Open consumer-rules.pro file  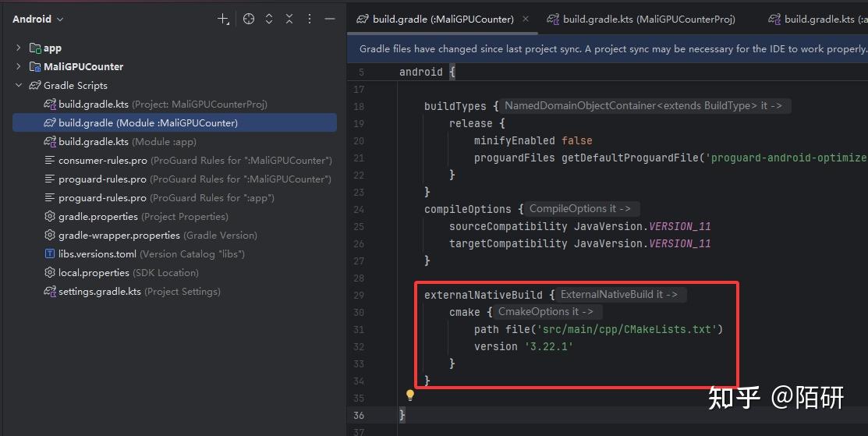point(188,161)
